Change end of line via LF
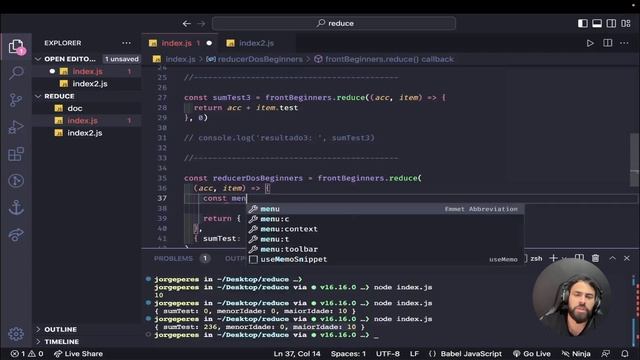This screenshot has height=360, width=640. coord(414,354)
